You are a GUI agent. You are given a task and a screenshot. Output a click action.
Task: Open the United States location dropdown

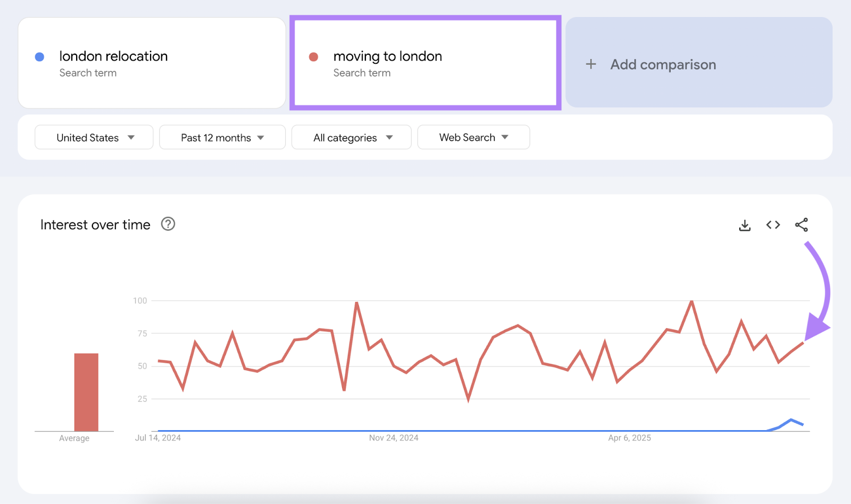(94, 137)
